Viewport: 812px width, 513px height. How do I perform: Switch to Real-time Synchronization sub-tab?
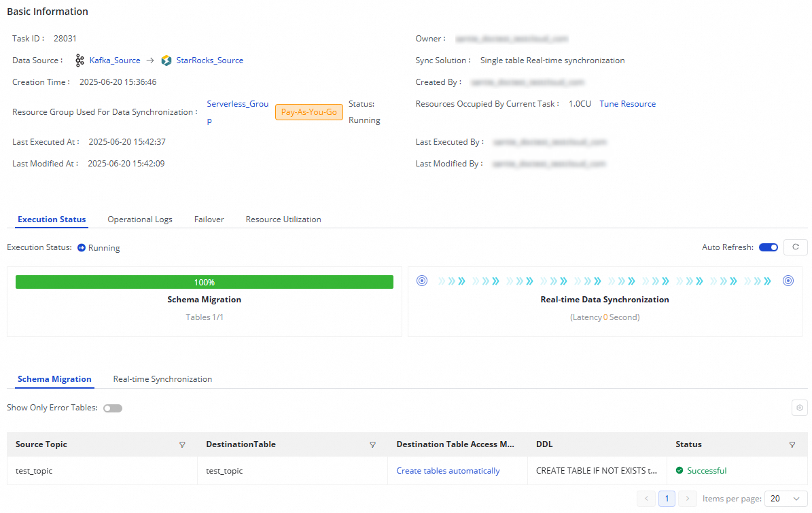(x=162, y=379)
